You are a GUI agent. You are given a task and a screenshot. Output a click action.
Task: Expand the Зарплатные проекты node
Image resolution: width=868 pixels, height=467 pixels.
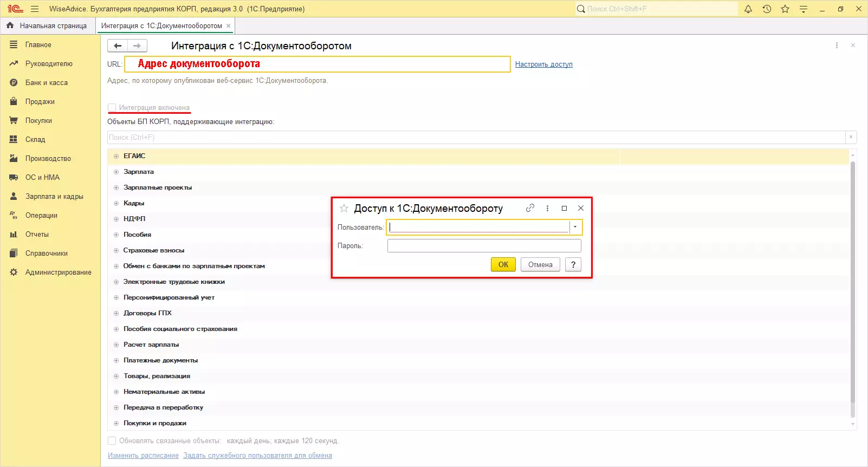click(116, 187)
